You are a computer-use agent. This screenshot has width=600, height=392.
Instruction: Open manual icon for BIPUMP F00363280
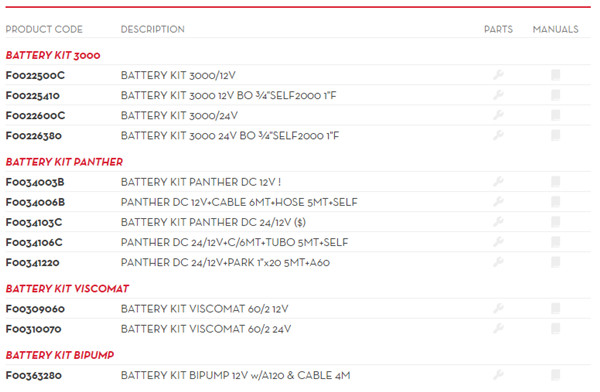pos(556,375)
